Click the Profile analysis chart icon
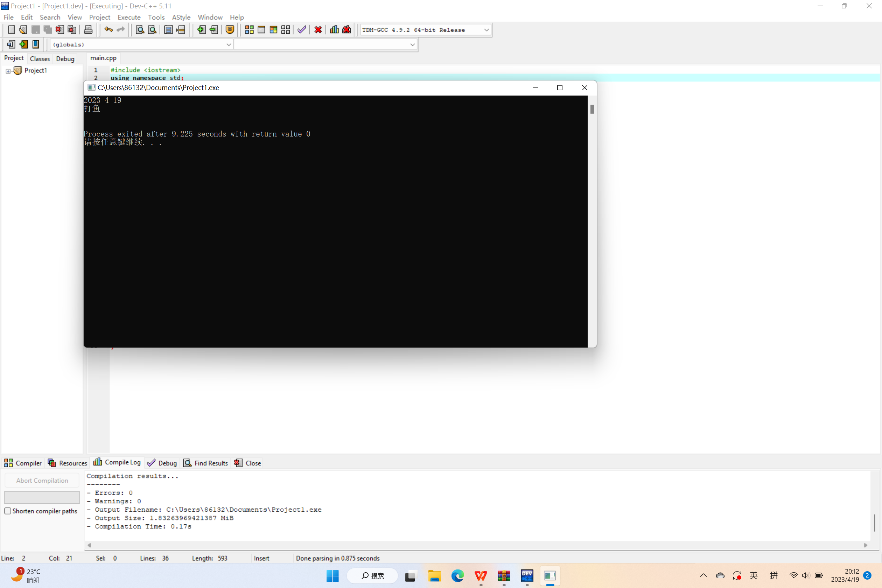Viewport: 882px width, 588px height. coord(334,30)
